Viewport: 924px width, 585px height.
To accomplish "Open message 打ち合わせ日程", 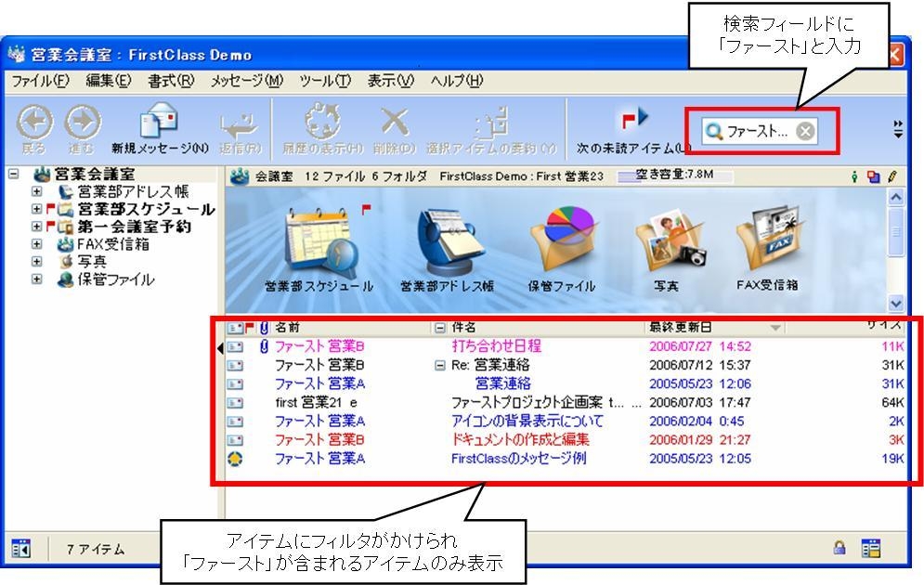I will pyautogui.click(x=496, y=345).
